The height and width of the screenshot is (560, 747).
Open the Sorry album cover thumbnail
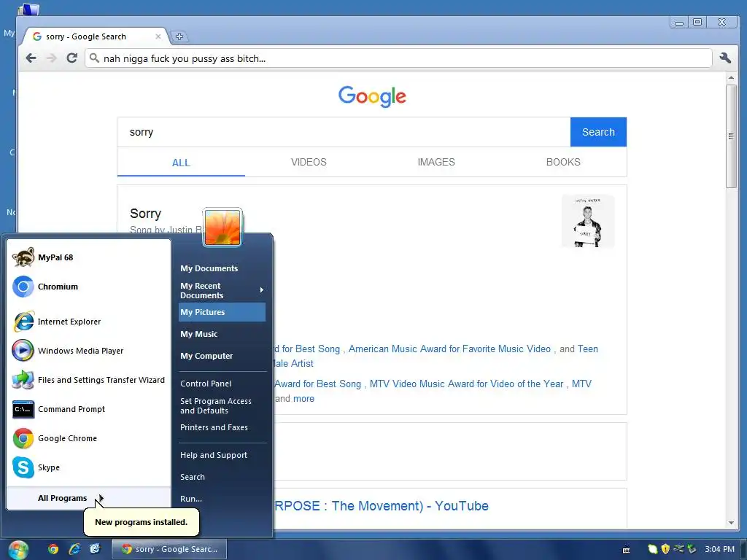point(588,222)
